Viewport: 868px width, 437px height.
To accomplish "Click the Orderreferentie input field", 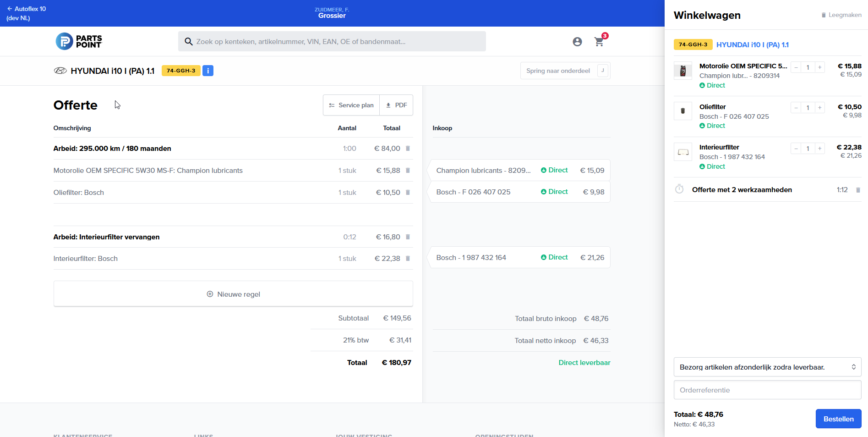I will (767, 390).
